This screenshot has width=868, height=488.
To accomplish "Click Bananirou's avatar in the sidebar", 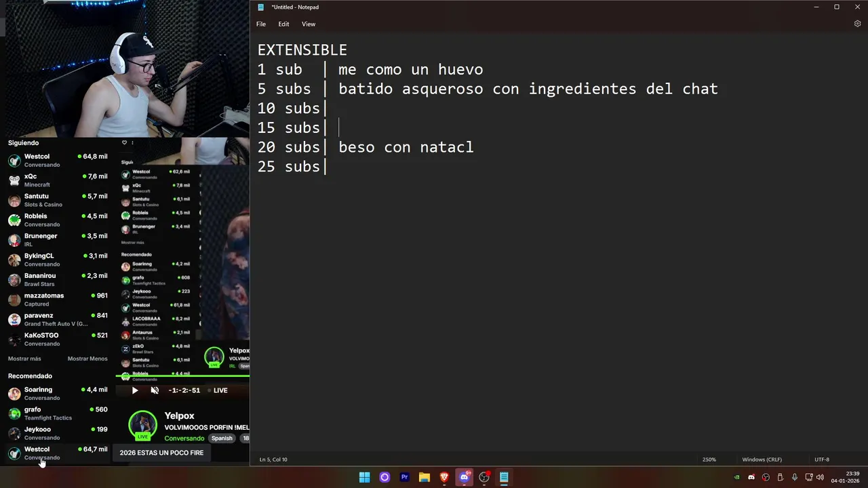I will 14,280.
